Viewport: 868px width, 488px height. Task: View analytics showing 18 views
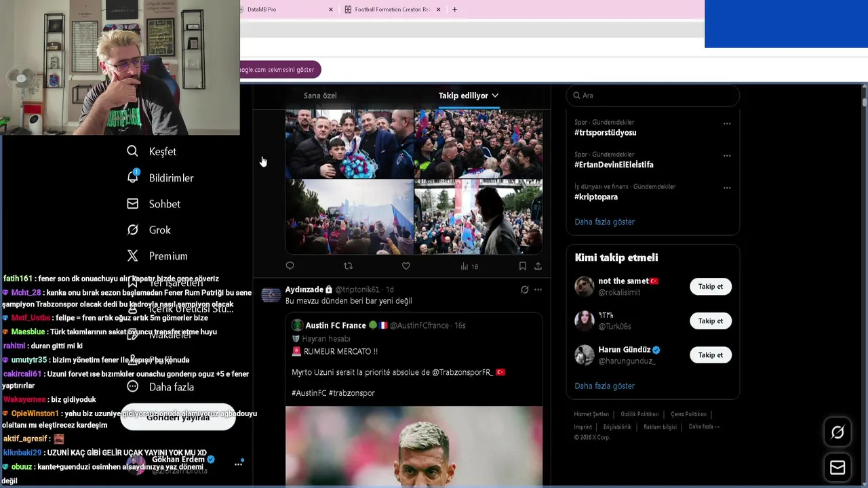click(469, 266)
